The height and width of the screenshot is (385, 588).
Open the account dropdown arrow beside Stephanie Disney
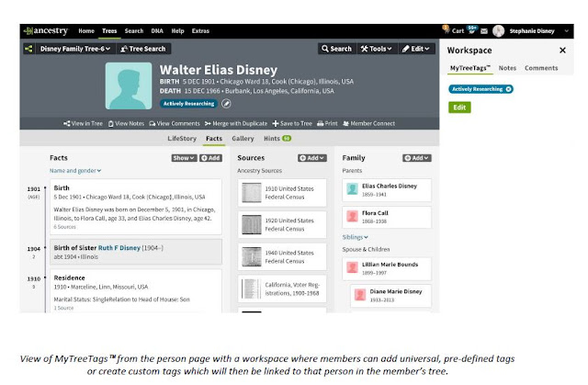(x=566, y=30)
